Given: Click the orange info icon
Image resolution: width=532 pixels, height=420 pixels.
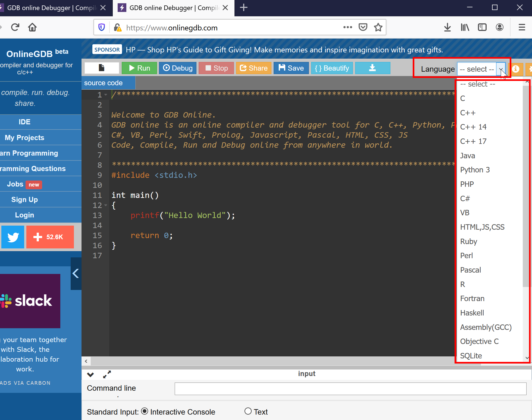Looking at the screenshot, I should click(x=516, y=69).
